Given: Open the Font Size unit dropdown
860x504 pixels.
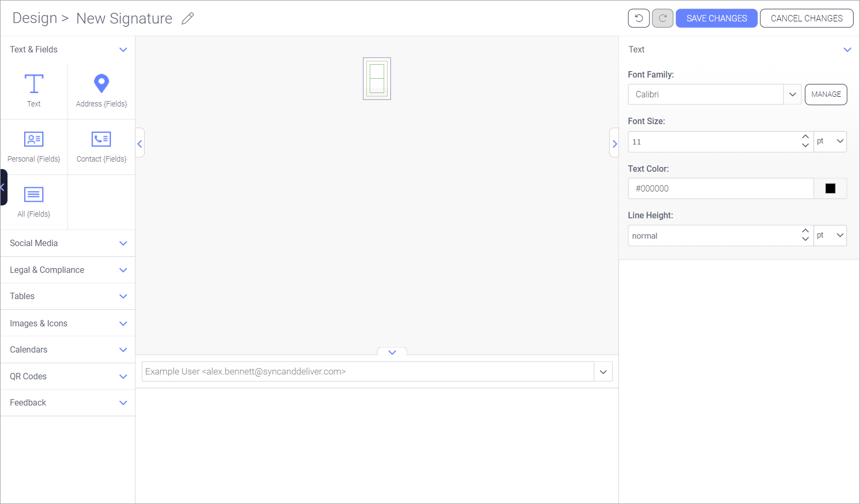Looking at the screenshot, I should click(x=830, y=141).
